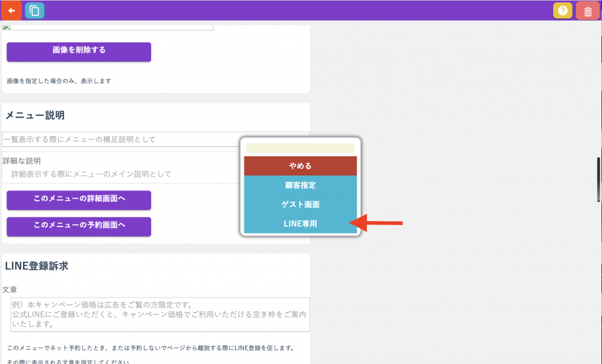This screenshot has width=602, height=364.
Task: Select ゲスト画面 in the popup menu
Action: coord(300,205)
